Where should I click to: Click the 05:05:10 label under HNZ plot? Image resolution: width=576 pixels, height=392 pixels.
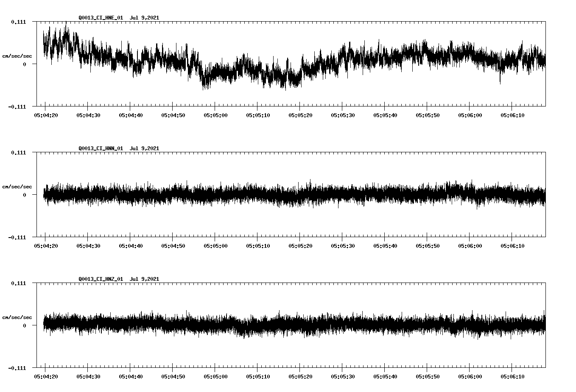tap(258, 376)
